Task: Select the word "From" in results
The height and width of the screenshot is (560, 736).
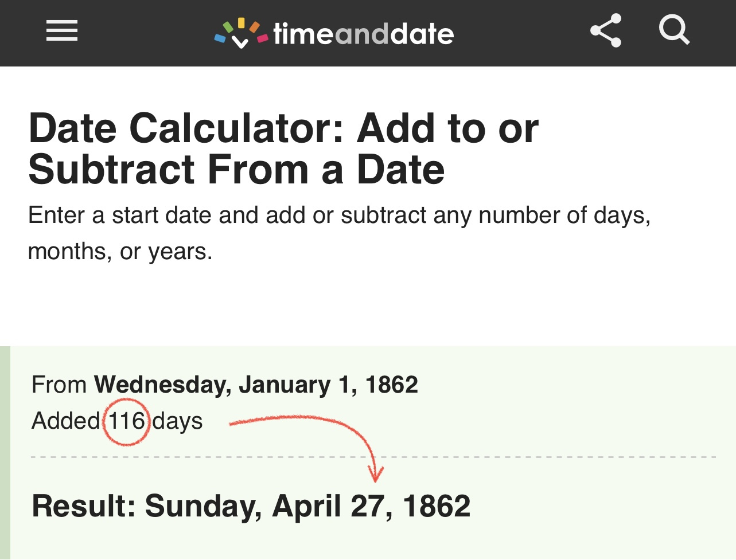Action: point(59,385)
